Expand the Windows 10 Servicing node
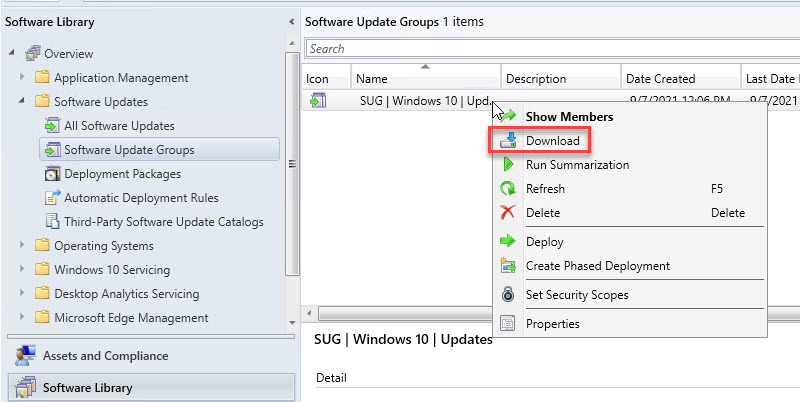The height and width of the screenshot is (402, 800). tap(22, 270)
